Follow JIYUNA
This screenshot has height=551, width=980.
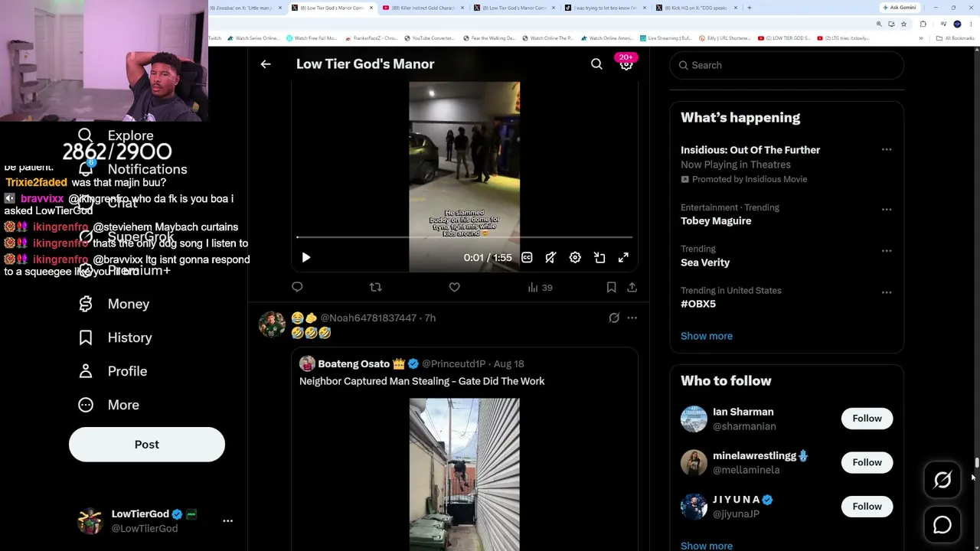tap(867, 507)
